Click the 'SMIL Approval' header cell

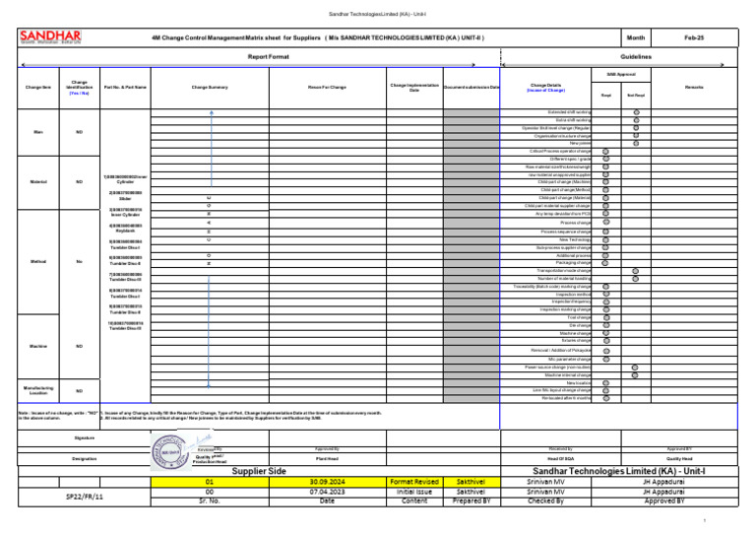click(x=621, y=74)
